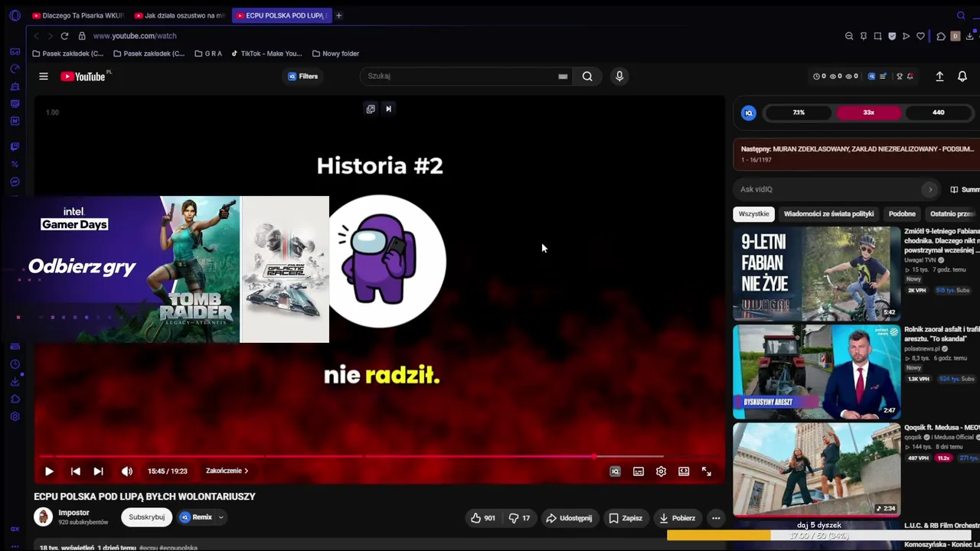Viewport: 980px width, 551px height.
Task: Open the YouTube notifications bell
Action: click(x=962, y=77)
